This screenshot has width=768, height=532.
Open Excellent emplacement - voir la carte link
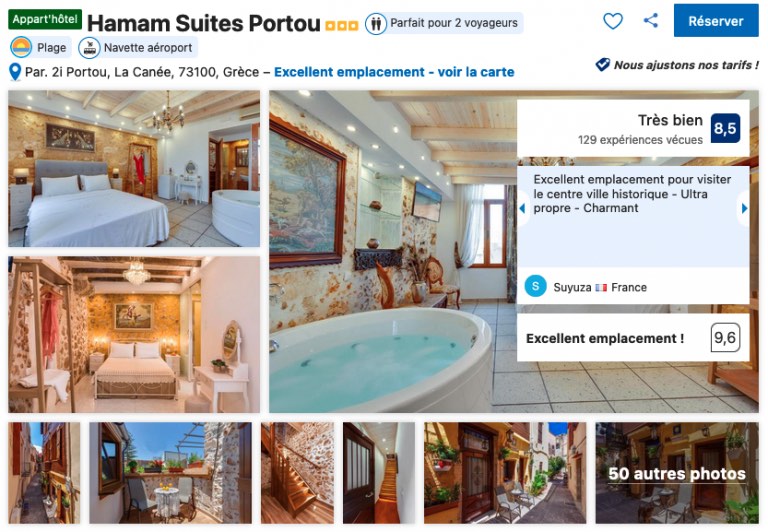394,72
